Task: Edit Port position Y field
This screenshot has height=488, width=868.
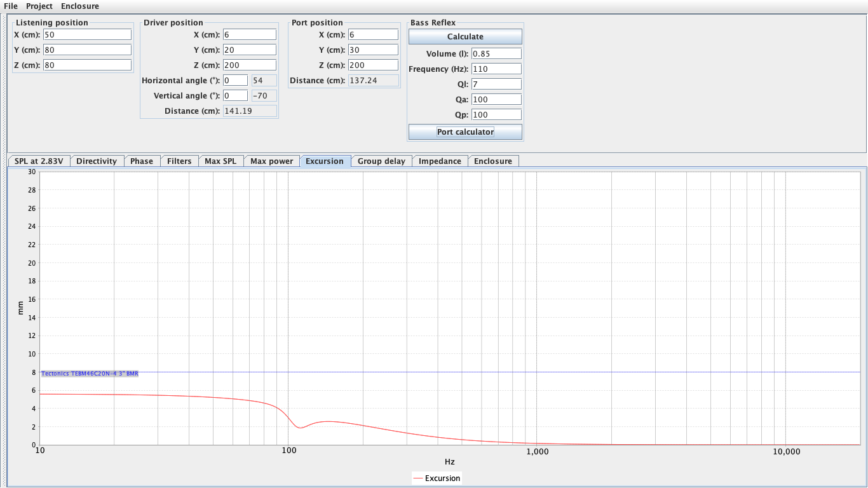Action: point(373,50)
